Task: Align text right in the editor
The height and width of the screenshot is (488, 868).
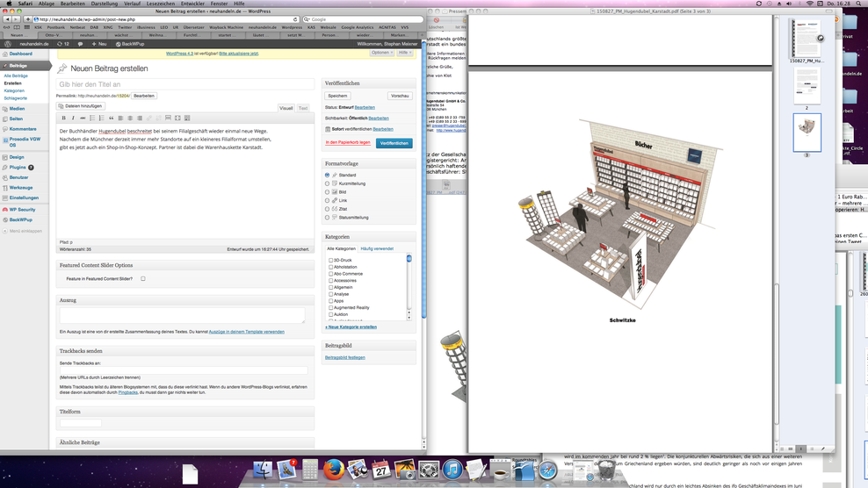Action: point(140,118)
